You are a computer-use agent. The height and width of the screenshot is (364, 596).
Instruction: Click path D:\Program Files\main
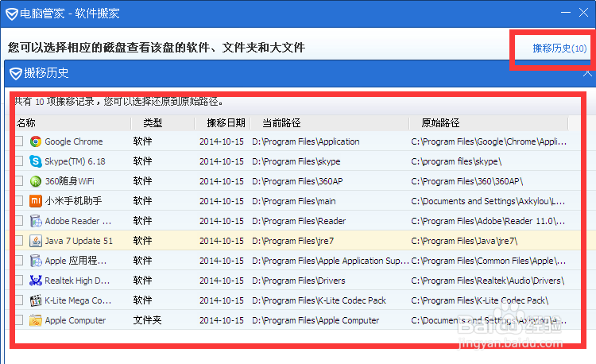(294, 201)
